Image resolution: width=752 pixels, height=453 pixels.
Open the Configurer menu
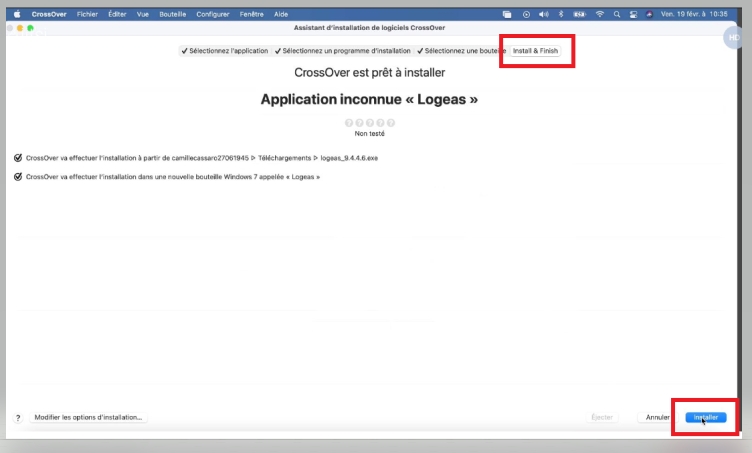(213, 14)
